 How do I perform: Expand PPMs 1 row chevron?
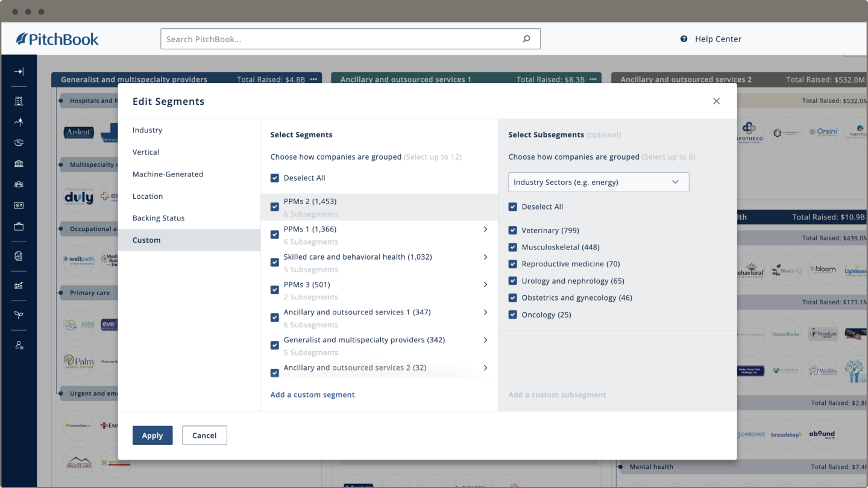pos(485,230)
